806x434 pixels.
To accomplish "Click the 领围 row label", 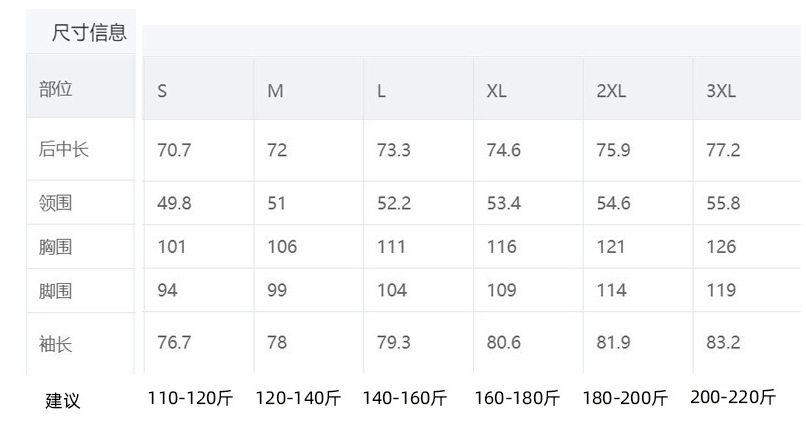I will pos(56,203).
